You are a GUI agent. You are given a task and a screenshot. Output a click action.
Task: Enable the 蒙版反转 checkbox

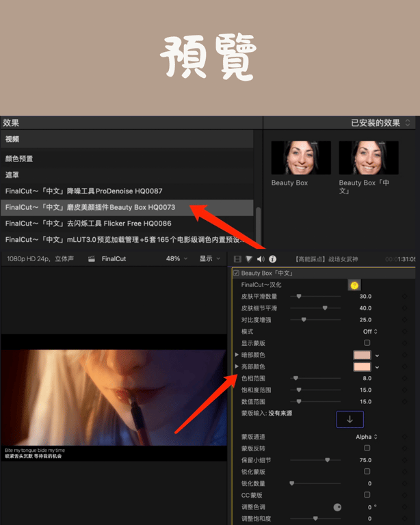pyautogui.click(x=367, y=448)
